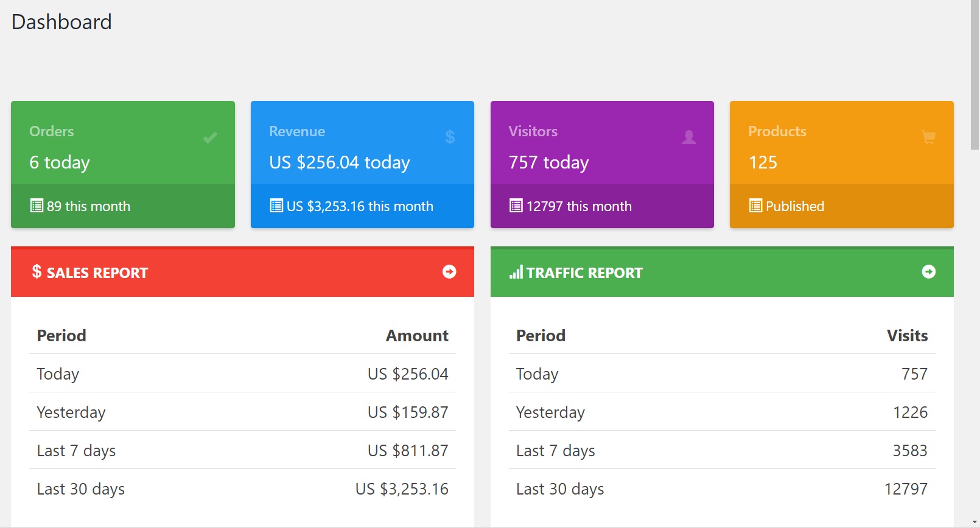
Task: Click list icon beside US $3,253.16 this month
Action: tap(276, 206)
